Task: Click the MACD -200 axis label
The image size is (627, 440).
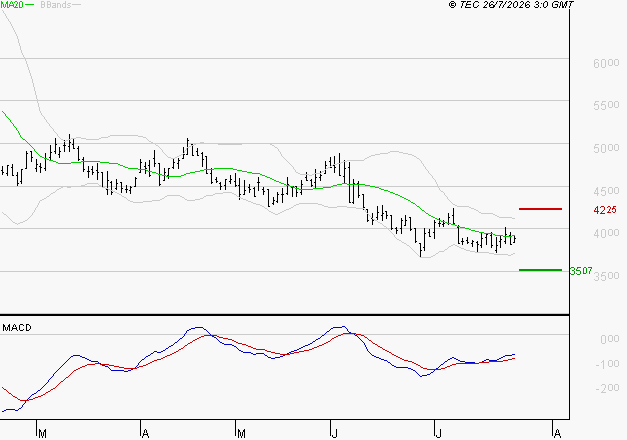Action: [607, 388]
